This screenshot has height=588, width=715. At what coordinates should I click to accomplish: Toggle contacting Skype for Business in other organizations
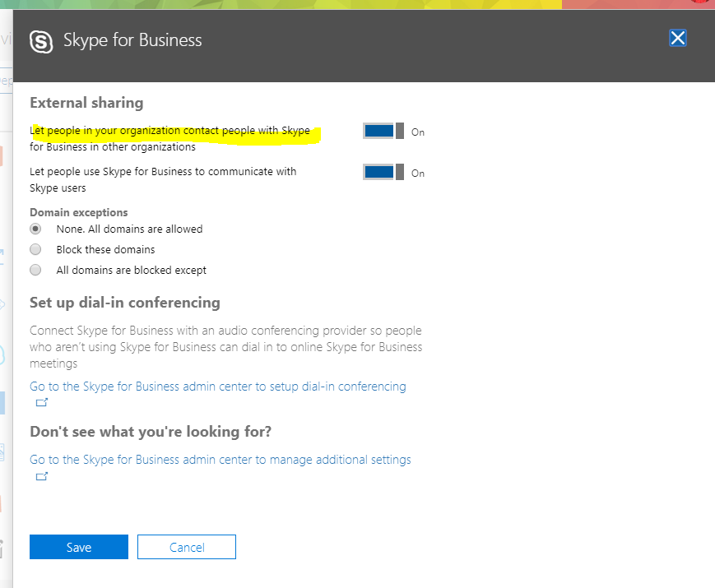point(383,131)
